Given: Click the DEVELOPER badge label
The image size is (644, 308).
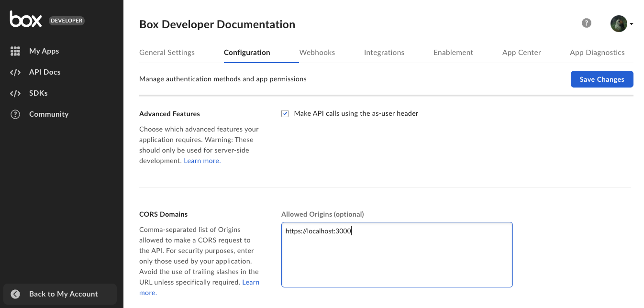Looking at the screenshot, I should point(67,21).
